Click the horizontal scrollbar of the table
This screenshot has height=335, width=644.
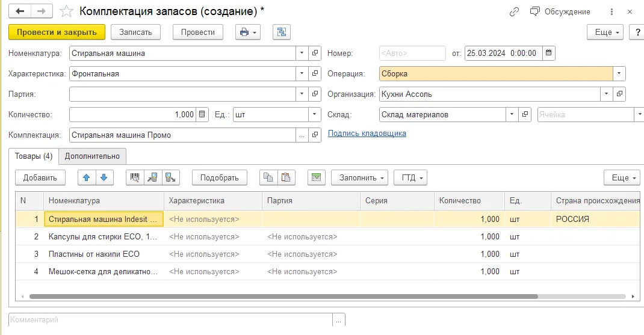tap(283, 297)
